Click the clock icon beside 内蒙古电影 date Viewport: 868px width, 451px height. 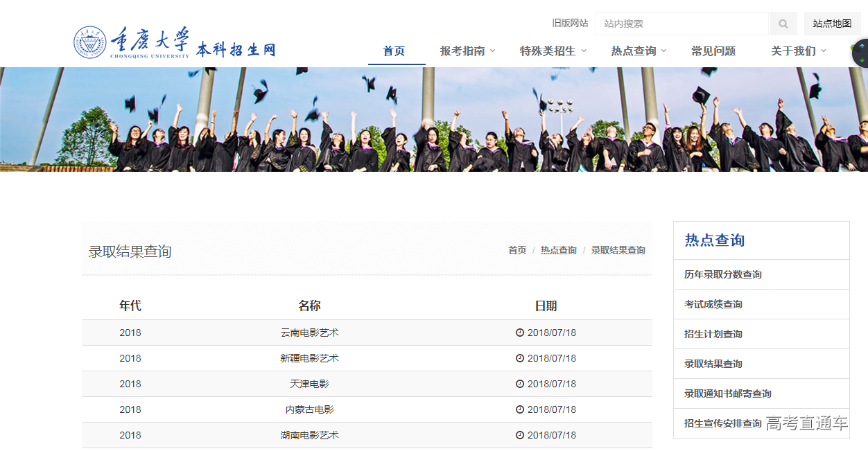520,409
